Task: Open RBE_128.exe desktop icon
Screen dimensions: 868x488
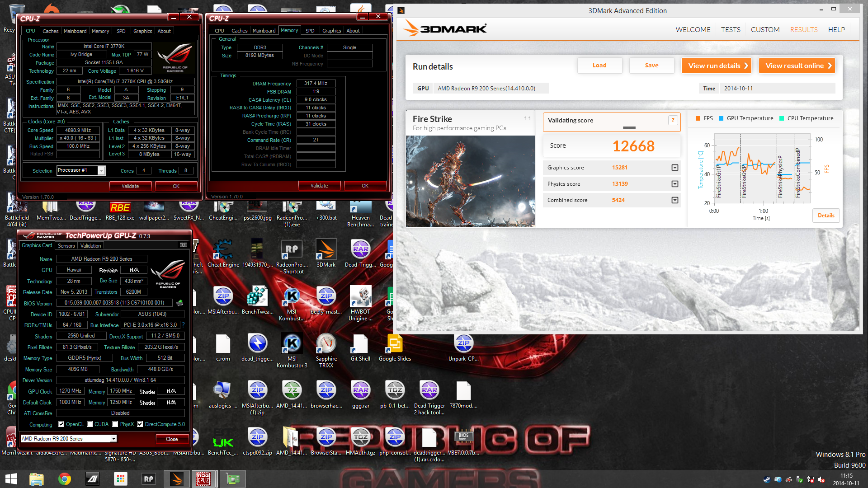Action: pyautogui.click(x=120, y=207)
